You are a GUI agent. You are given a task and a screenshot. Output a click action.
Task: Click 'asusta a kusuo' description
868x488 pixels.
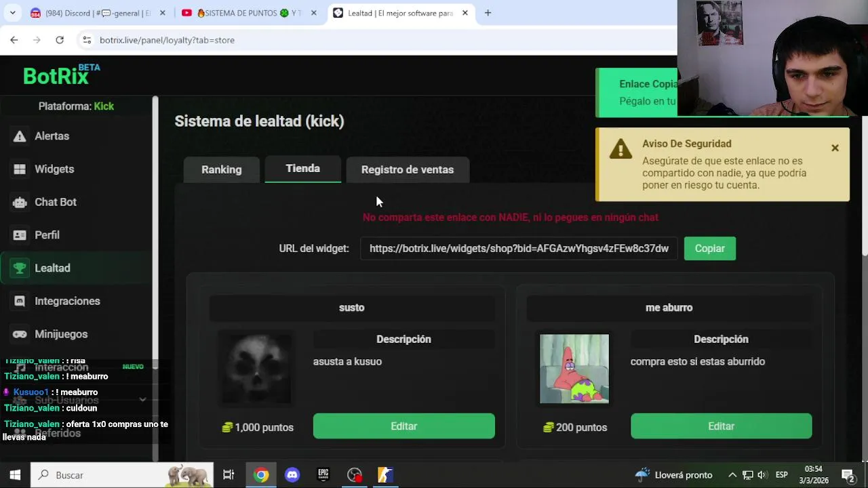coord(347,362)
